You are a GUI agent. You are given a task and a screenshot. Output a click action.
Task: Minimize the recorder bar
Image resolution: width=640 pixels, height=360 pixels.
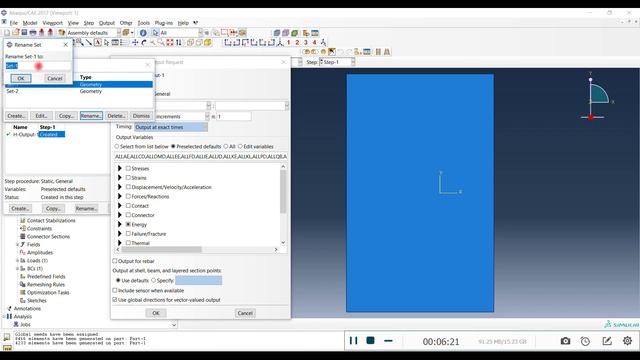click(388, 340)
